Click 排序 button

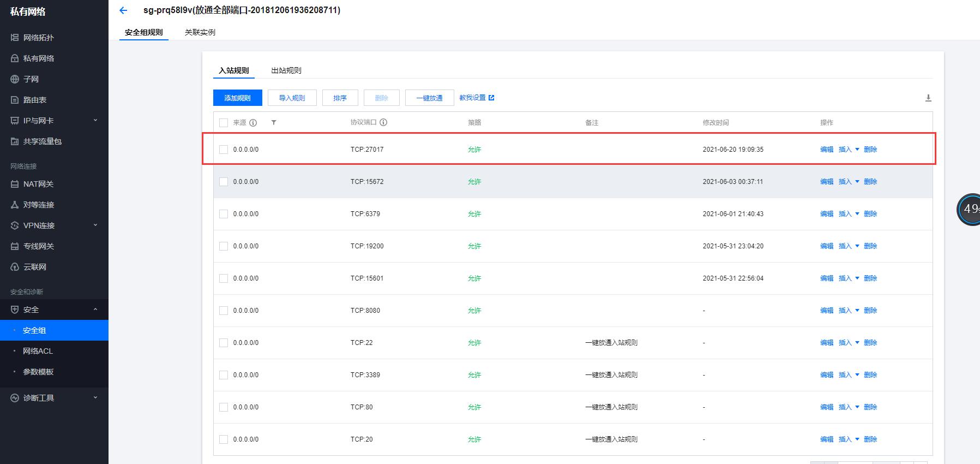pos(340,98)
